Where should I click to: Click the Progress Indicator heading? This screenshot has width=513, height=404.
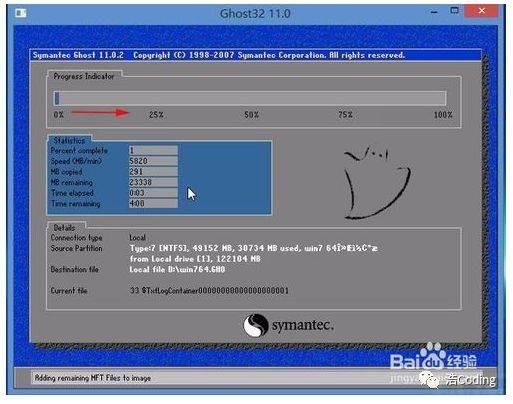pyautogui.click(x=84, y=76)
